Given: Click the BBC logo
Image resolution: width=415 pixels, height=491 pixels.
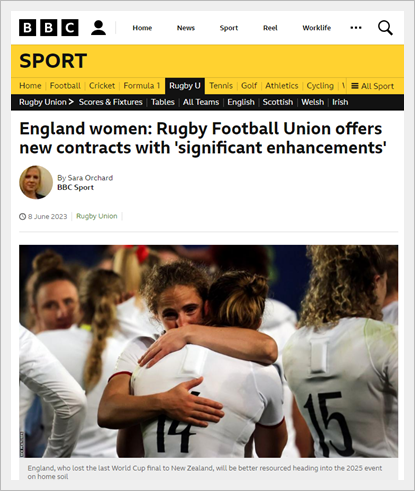Looking at the screenshot, I should (x=49, y=28).
